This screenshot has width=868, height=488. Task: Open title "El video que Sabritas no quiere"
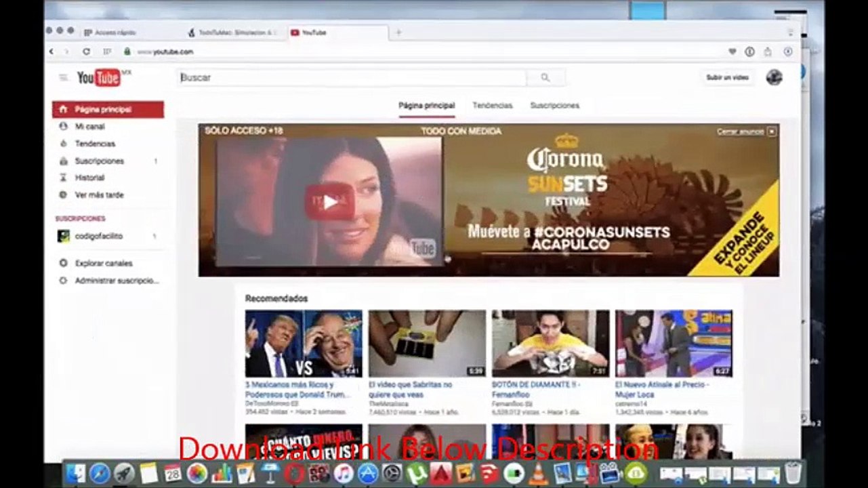(411, 389)
